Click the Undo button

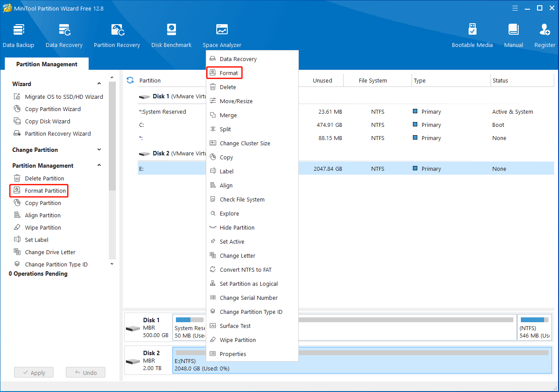click(x=86, y=373)
